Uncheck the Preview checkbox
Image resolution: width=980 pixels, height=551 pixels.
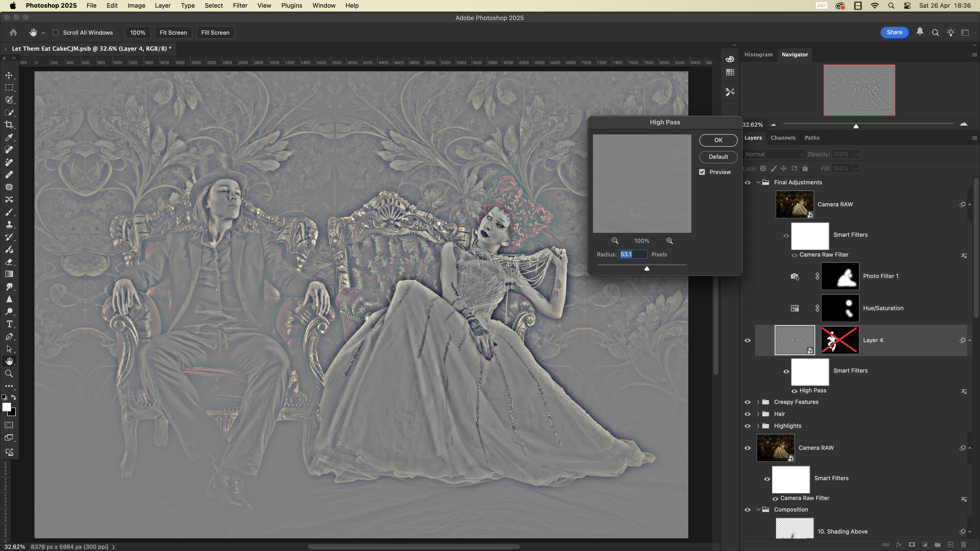[x=702, y=172]
